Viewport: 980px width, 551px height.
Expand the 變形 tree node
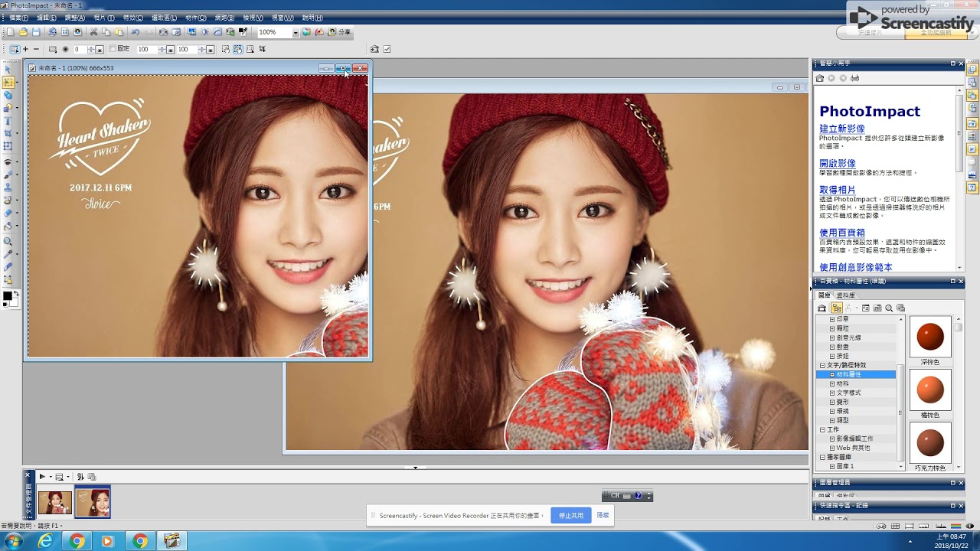pos(832,403)
